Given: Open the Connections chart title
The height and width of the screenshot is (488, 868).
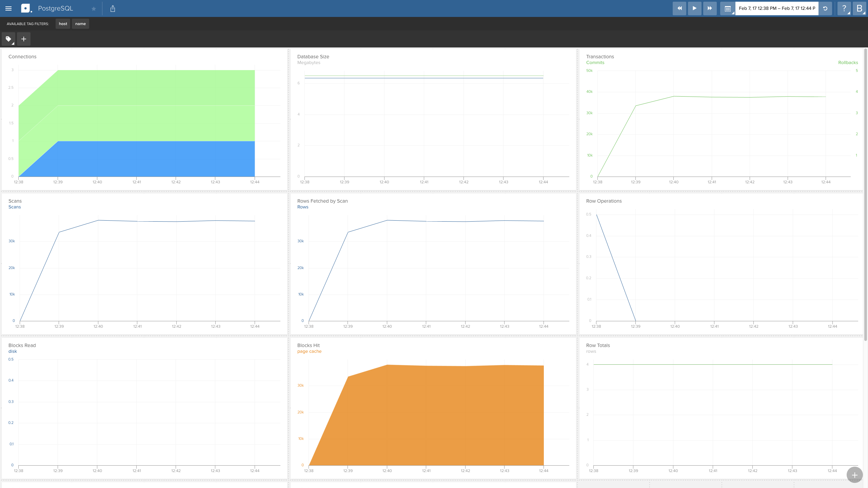Looking at the screenshot, I should [x=22, y=57].
